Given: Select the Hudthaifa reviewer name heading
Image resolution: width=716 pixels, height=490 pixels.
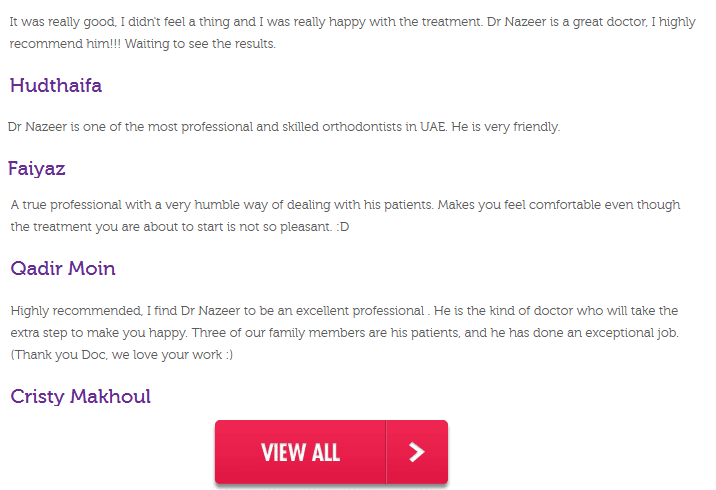Looking at the screenshot, I should (x=56, y=85).
